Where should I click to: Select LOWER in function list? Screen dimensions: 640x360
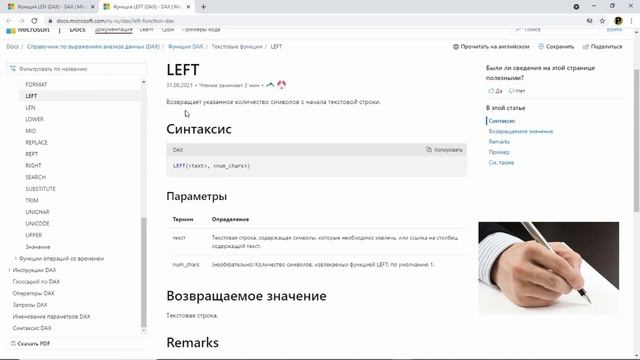coord(34,119)
